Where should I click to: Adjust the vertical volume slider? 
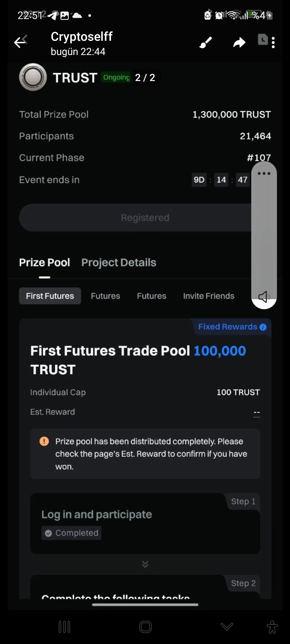click(264, 233)
